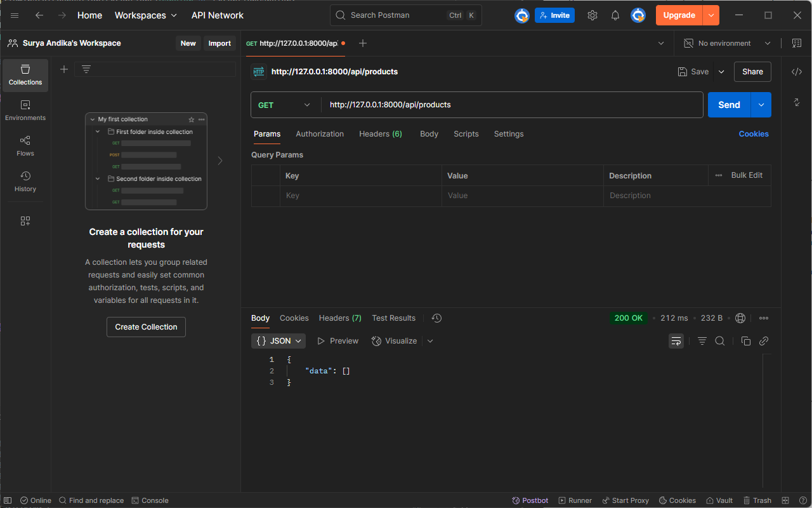Click the response history clock icon
Screen dimensions: 812x508
tap(436, 318)
